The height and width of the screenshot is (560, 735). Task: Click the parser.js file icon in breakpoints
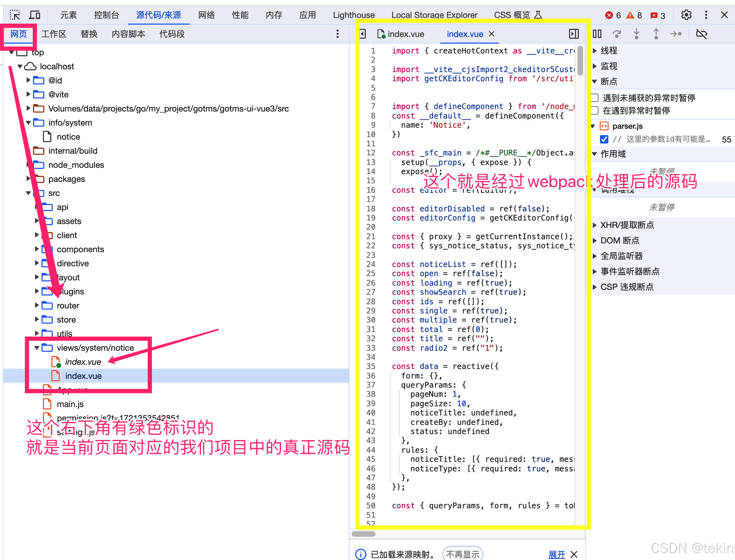coord(604,126)
